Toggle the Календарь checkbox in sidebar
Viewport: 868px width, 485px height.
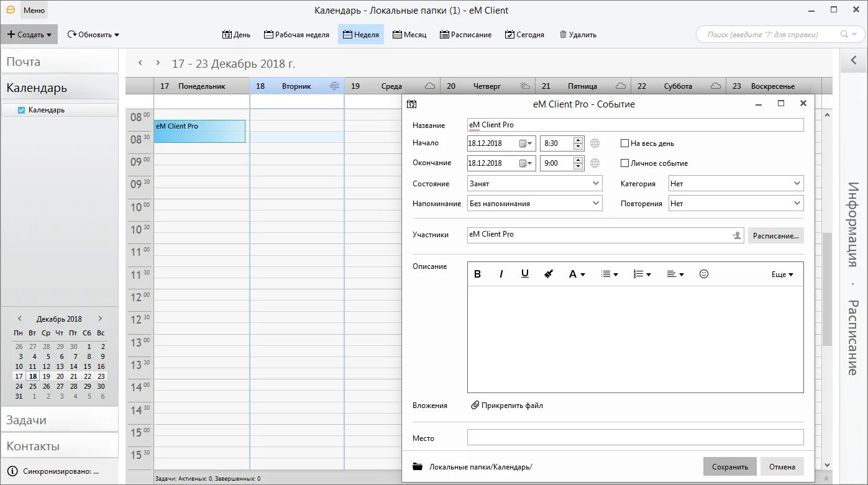pyautogui.click(x=22, y=110)
